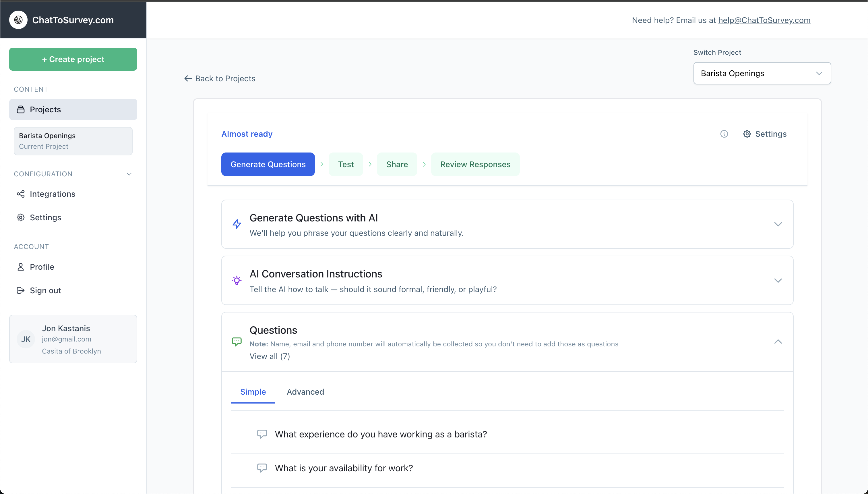Click the Sign out icon
The width and height of the screenshot is (868, 494).
coord(21,290)
